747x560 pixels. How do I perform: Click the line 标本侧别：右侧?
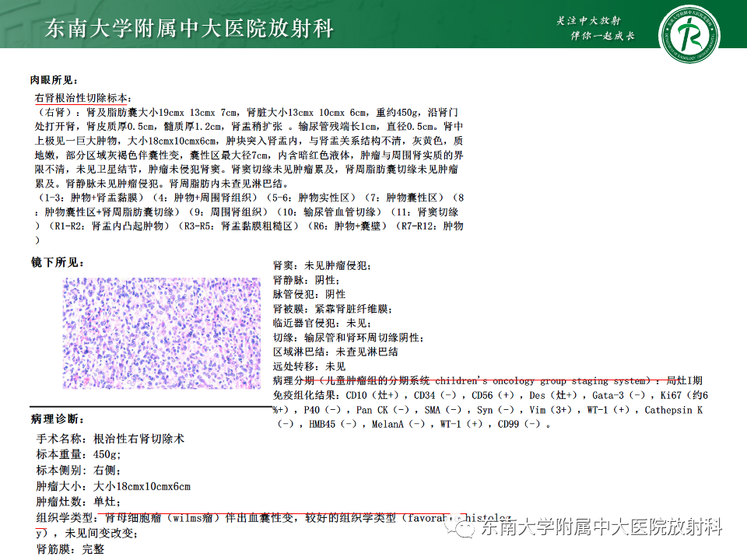(79, 471)
